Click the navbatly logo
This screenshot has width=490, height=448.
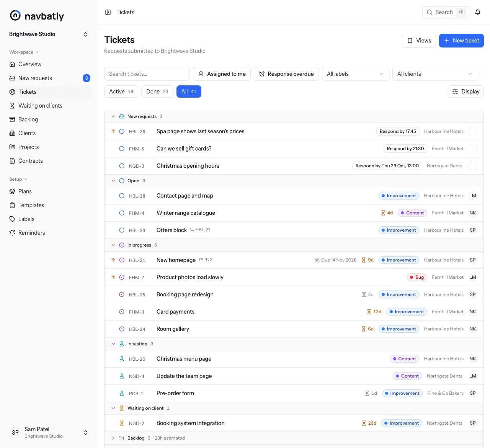tap(37, 16)
